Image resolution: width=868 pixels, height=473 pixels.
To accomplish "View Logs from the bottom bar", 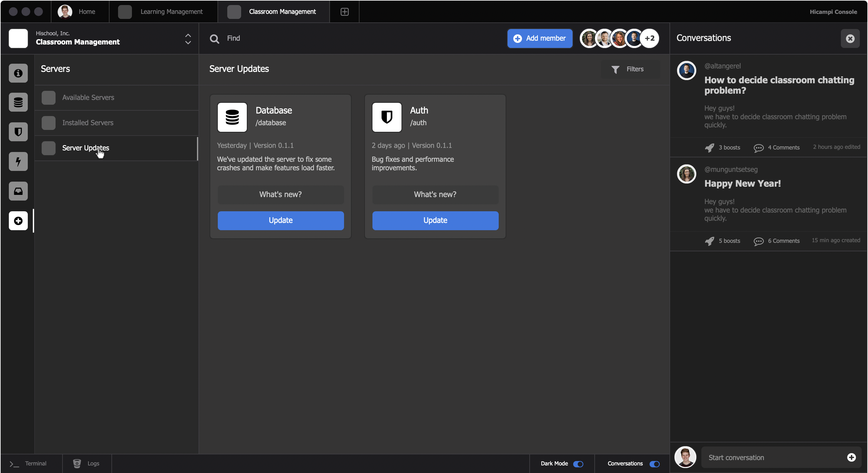I will click(x=86, y=463).
